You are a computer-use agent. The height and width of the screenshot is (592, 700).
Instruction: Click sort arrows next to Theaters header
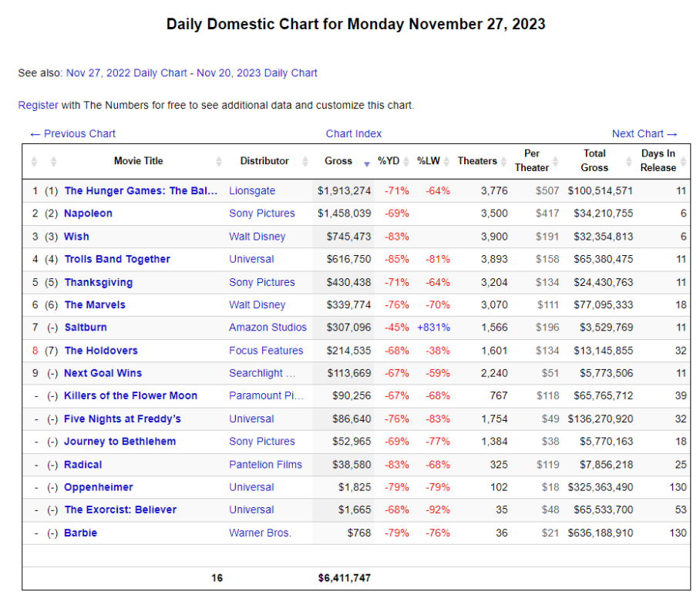click(503, 162)
